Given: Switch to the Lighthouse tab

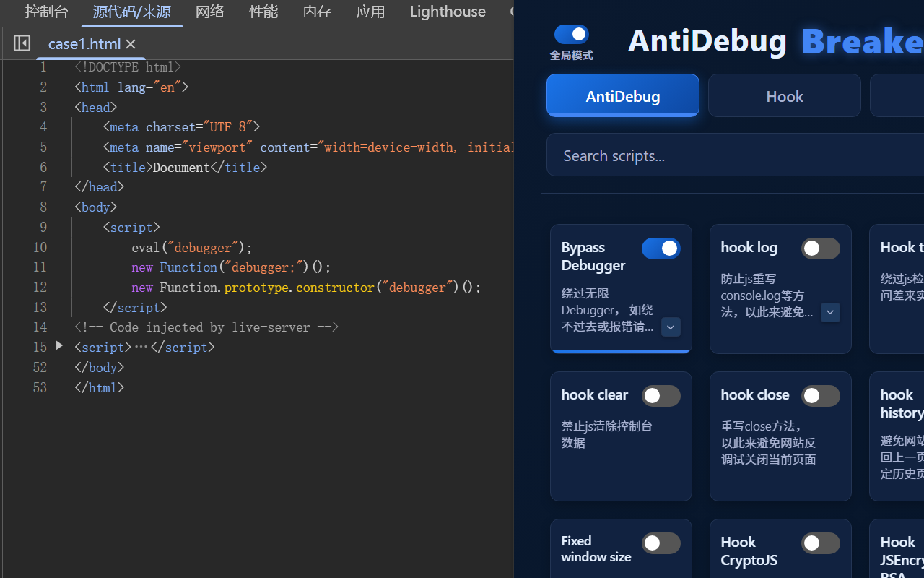Looking at the screenshot, I should click(447, 12).
